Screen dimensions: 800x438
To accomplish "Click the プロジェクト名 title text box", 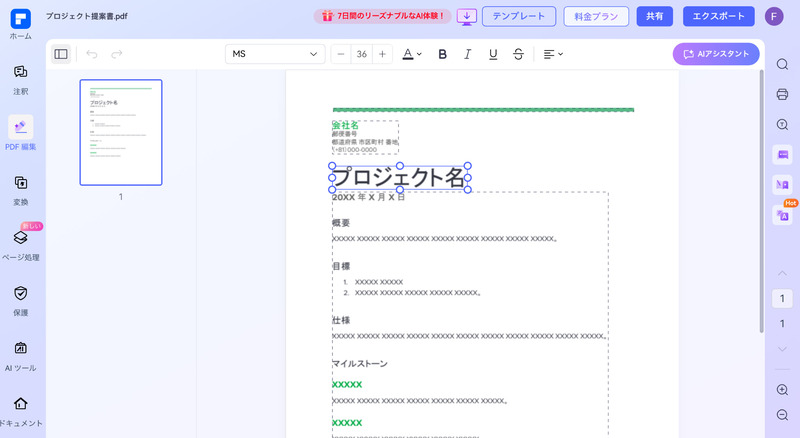I will pyautogui.click(x=399, y=178).
